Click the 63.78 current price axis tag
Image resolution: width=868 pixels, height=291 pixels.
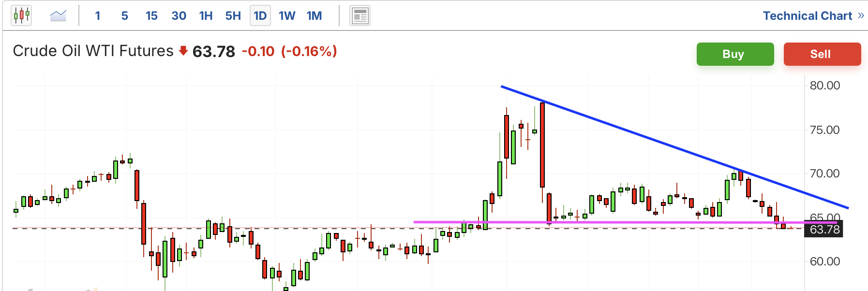tap(823, 229)
